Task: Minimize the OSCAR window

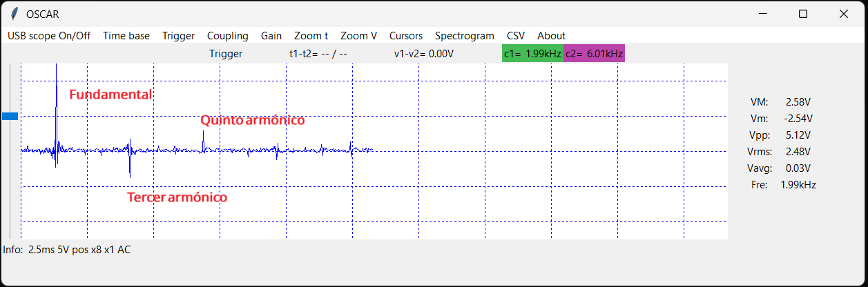Action: (x=763, y=14)
